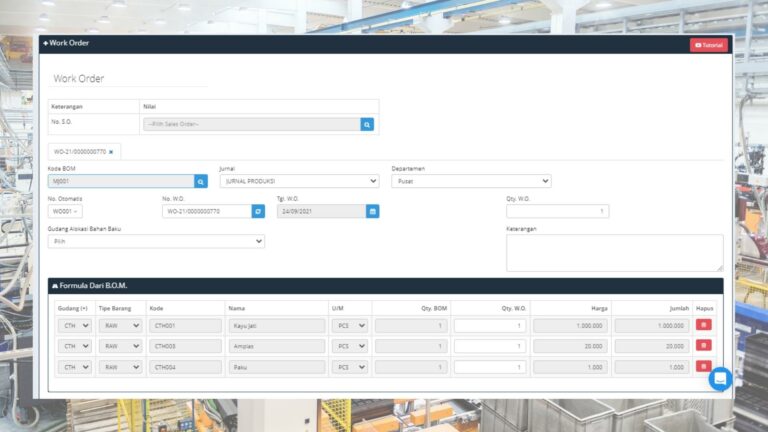This screenshot has width=768, height=432.
Task: Click the Kode field CTH001
Action: [x=185, y=326]
